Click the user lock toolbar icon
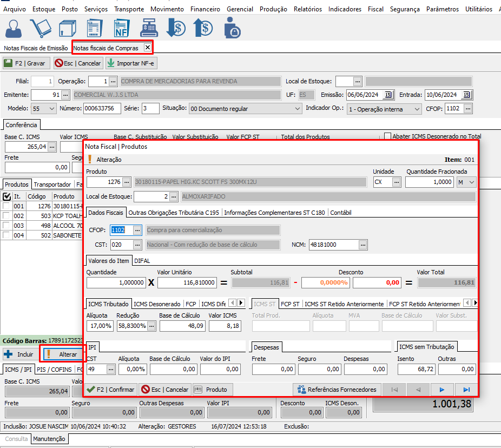 coord(232,28)
